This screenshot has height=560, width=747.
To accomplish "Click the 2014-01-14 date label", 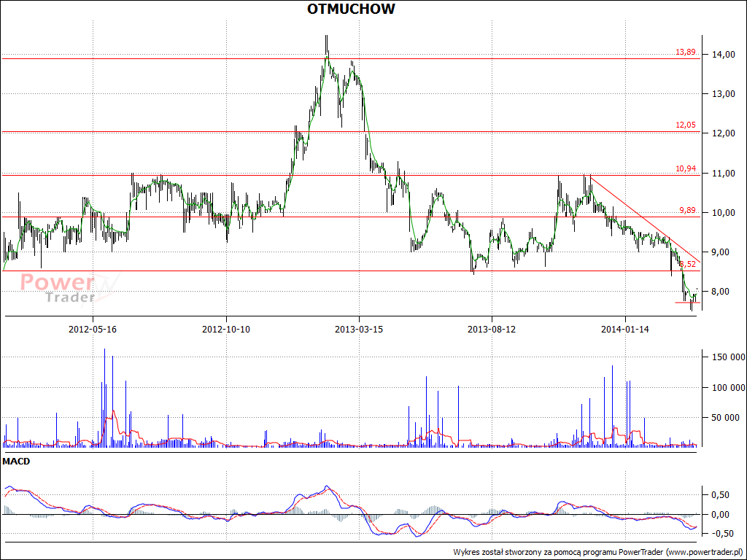I will pos(625,329).
